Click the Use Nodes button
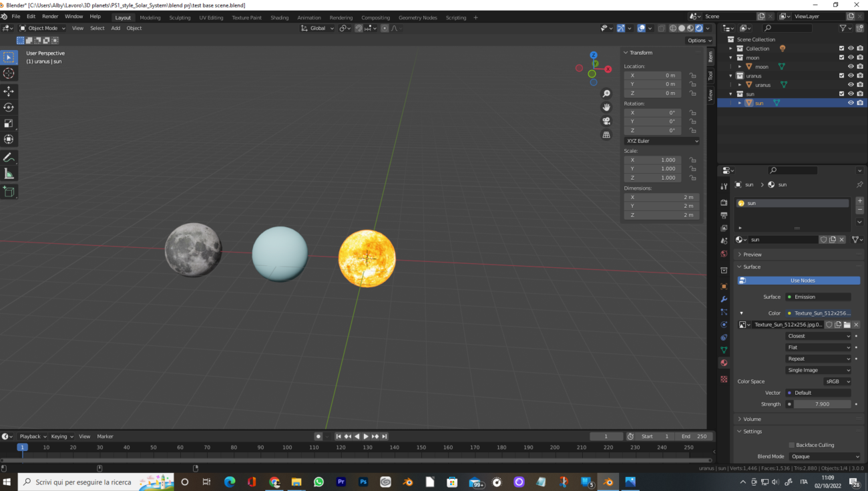The image size is (868, 491). pos(799,281)
